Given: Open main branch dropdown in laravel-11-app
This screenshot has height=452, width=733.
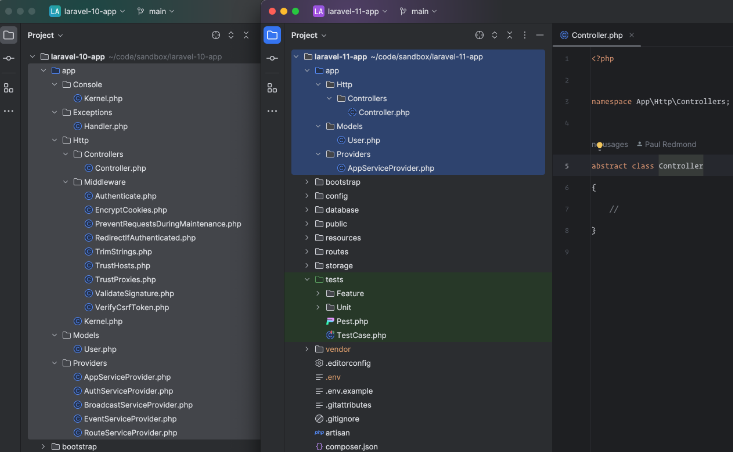Looking at the screenshot, I should pyautogui.click(x=424, y=11).
